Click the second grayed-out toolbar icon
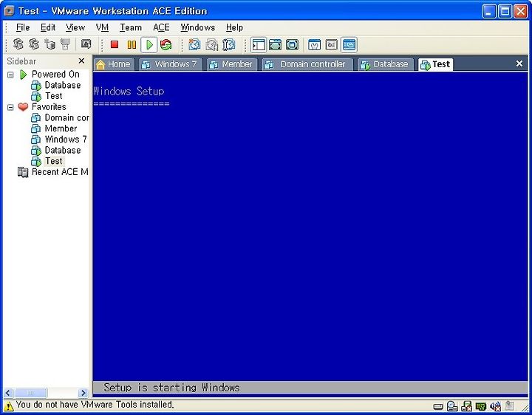This screenshot has width=532, height=415. tap(34, 44)
